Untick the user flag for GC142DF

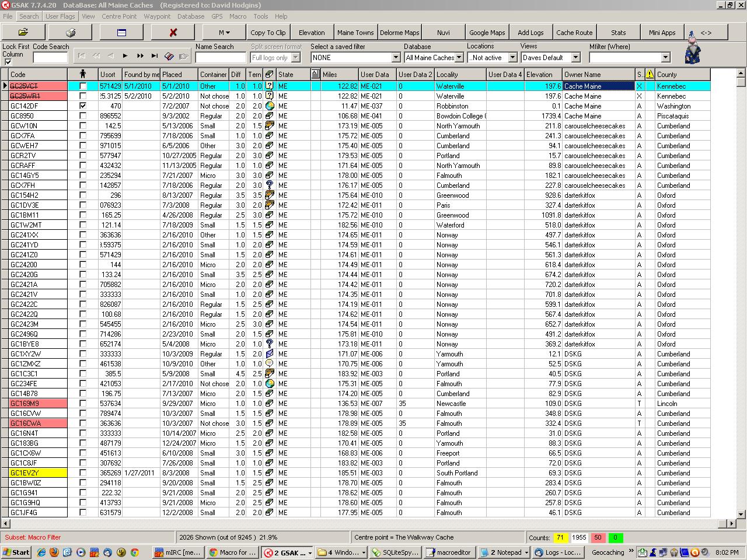tap(83, 106)
